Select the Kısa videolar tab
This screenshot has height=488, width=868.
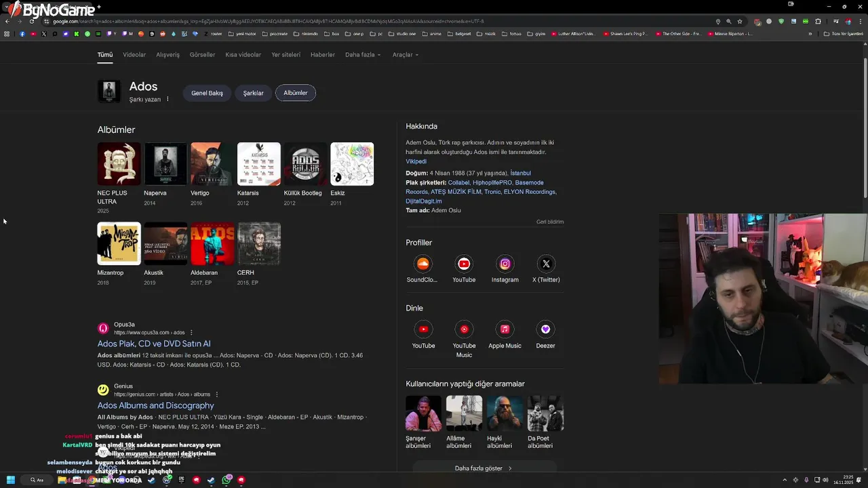click(x=243, y=55)
